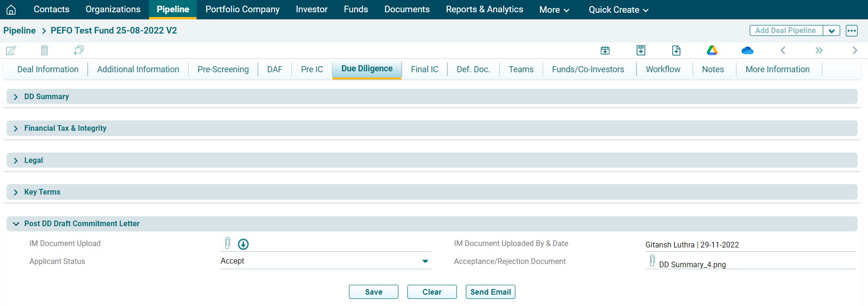Click the trash delete icon

click(44, 50)
